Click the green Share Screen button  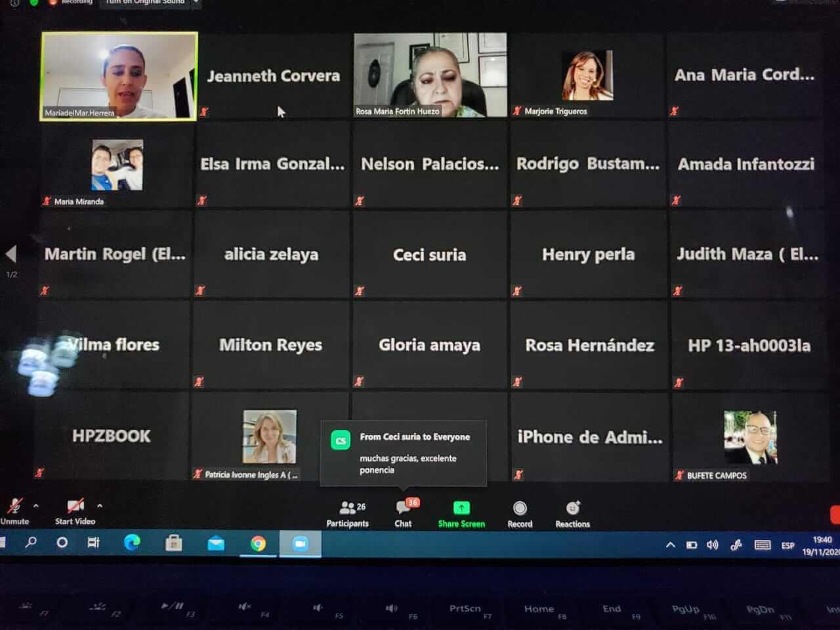tap(461, 514)
